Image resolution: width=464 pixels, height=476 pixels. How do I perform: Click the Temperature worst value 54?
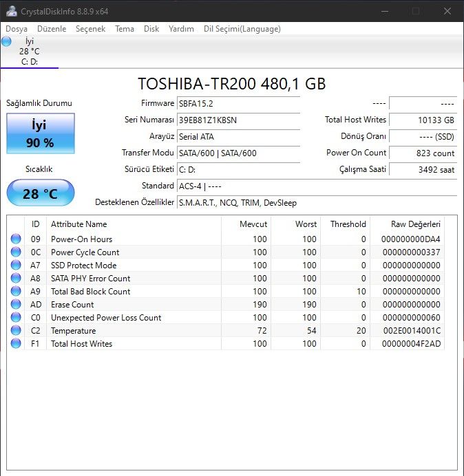pos(311,331)
